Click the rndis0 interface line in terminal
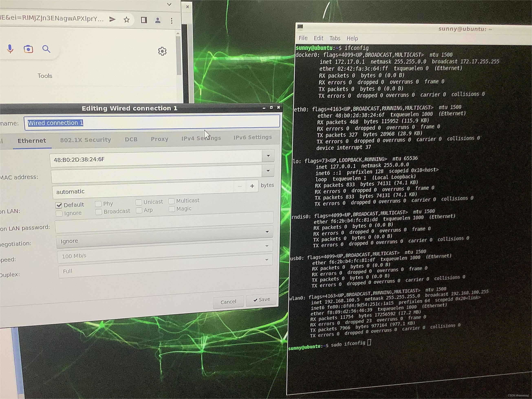 coord(363,214)
